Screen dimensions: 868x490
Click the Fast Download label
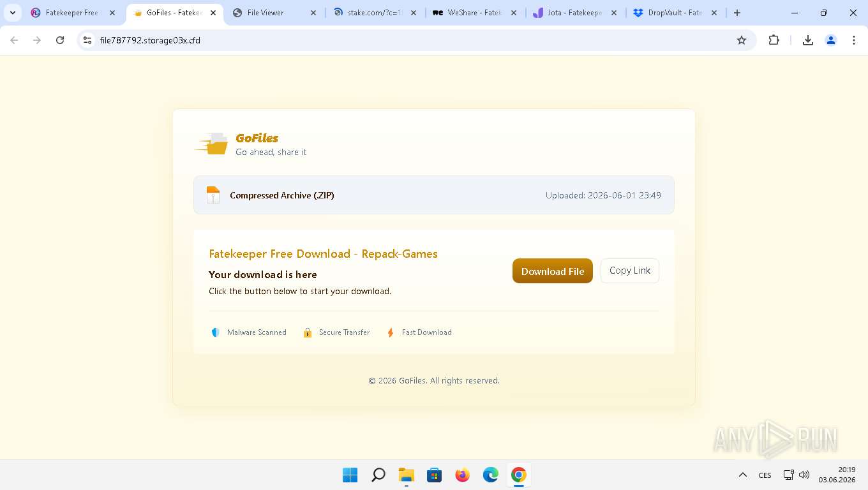coord(426,332)
